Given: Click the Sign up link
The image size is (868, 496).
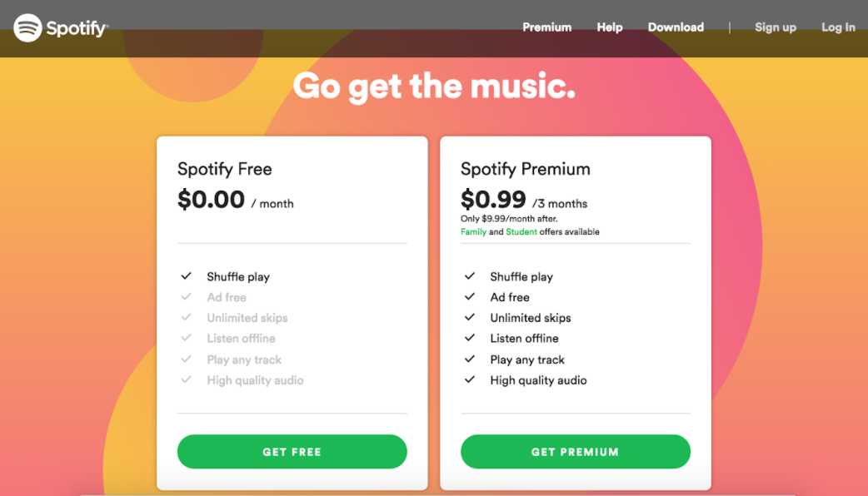Looking at the screenshot, I should point(775,27).
